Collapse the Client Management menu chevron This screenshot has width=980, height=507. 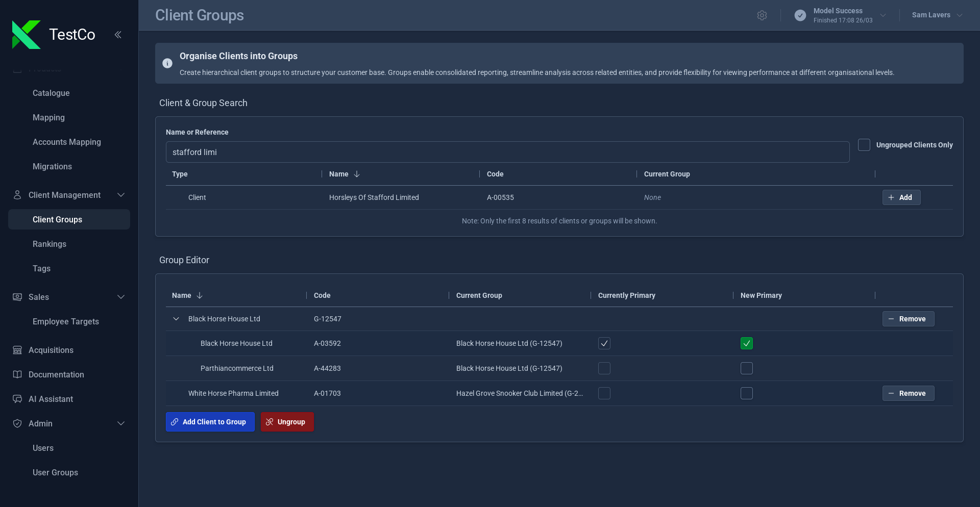(121, 195)
